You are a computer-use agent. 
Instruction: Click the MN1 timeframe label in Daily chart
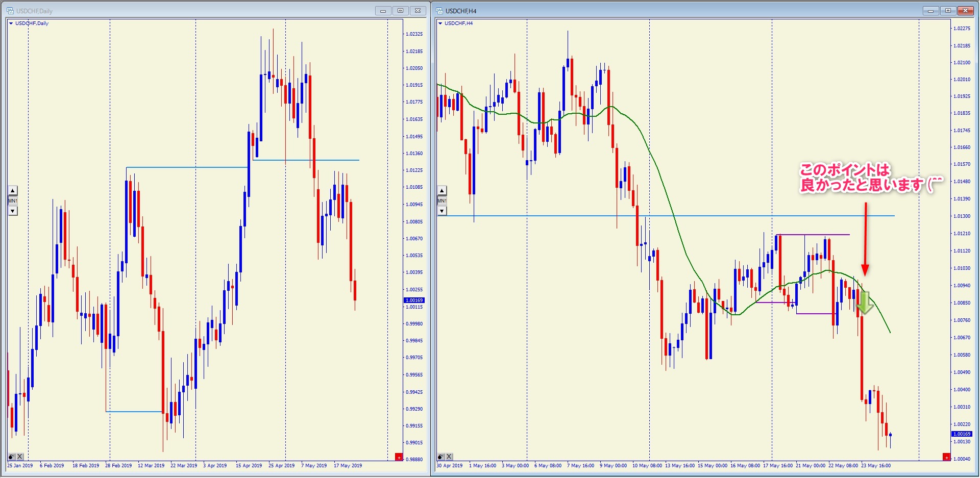click(13, 200)
